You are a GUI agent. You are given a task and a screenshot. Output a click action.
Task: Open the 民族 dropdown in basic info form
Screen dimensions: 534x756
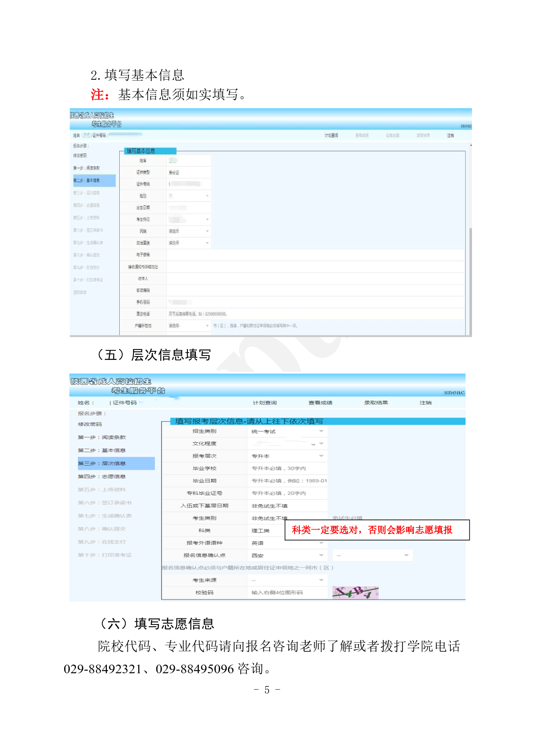189,231
